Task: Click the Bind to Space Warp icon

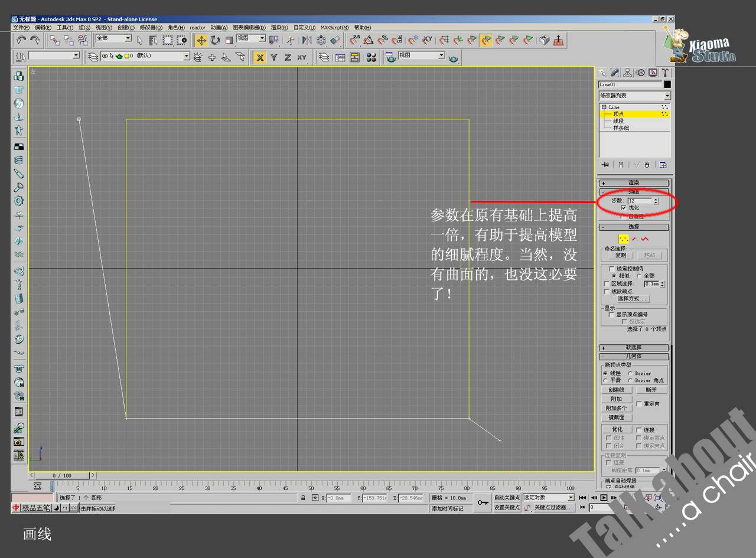Action: click(83, 40)
